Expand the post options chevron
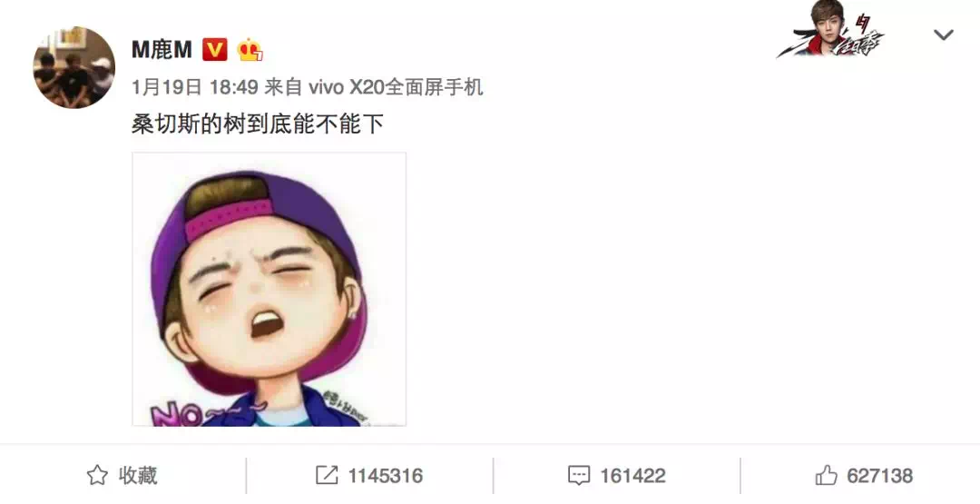 click(943, 35)
